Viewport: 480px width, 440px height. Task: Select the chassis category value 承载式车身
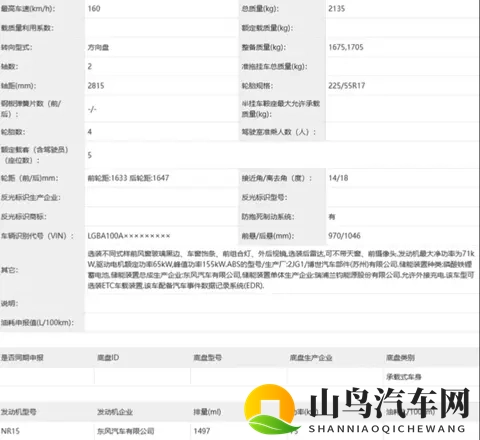point(404,377)
